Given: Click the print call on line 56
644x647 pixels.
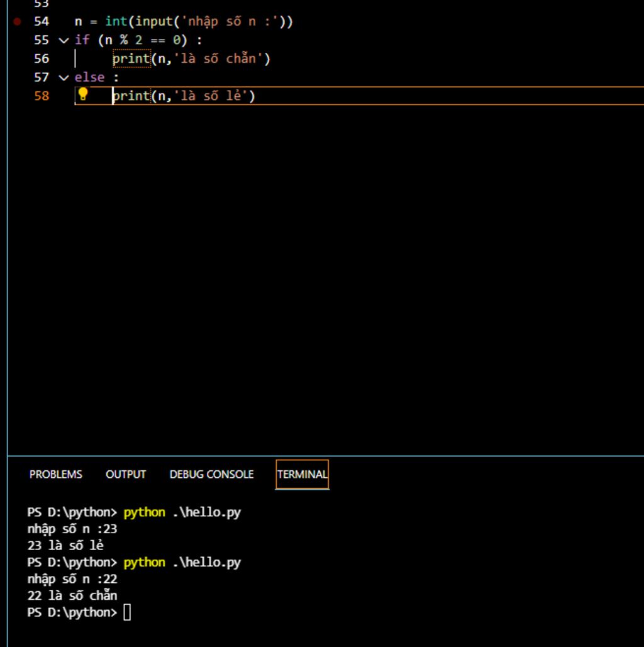Looking at the screenshot, I should (x=131, y=58).
